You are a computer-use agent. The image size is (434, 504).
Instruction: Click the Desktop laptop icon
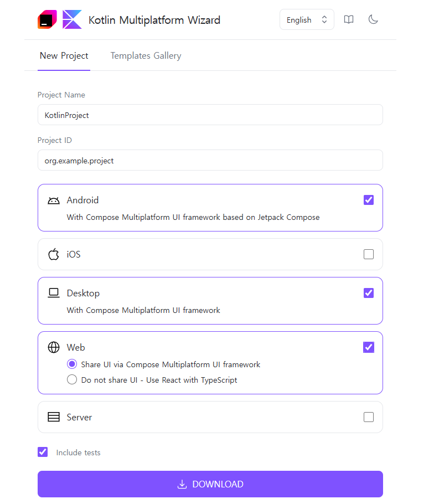[x=54, y=293]
